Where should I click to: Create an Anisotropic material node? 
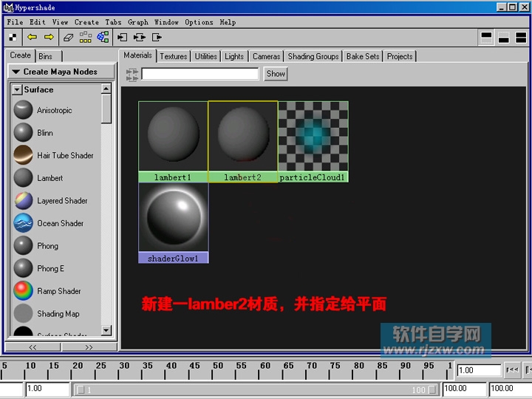(43, 110)
